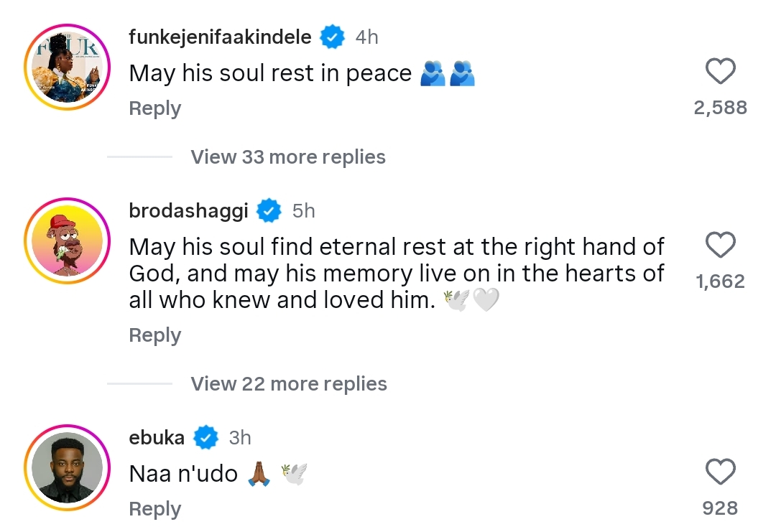The height and width of the screenshot is (532, 776).
Task: Like brodashaggi's comment with the heart icon
Action: (720, 245)
